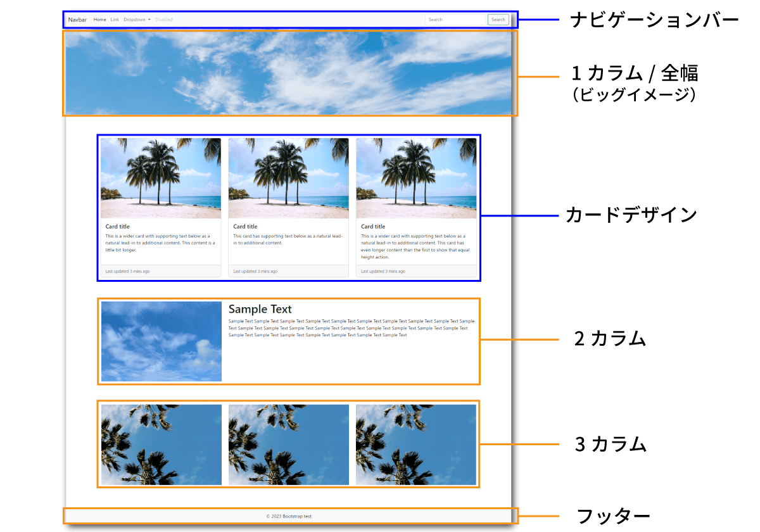760x532 pixels.
Task: Select the text "This card has supporting text below"
Action: [x=288, y=239]
